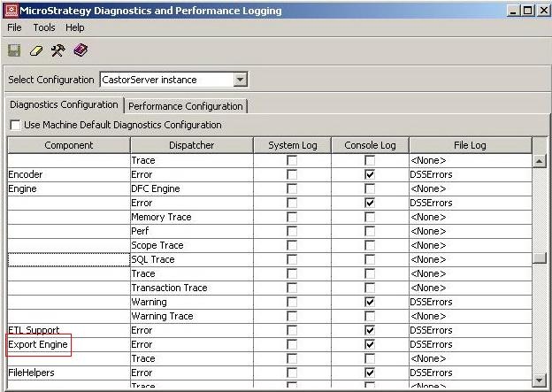
Task: Switch to Performance Configuration tab
Action: [186, 106]
